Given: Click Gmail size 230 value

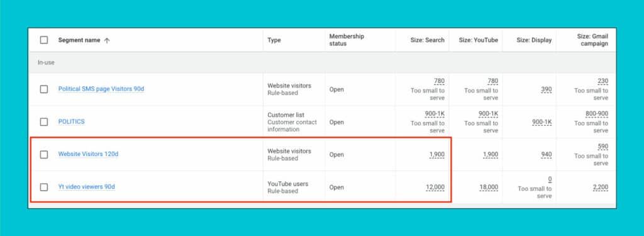Looking at the screenshot, I should click(x=603, y=81).
